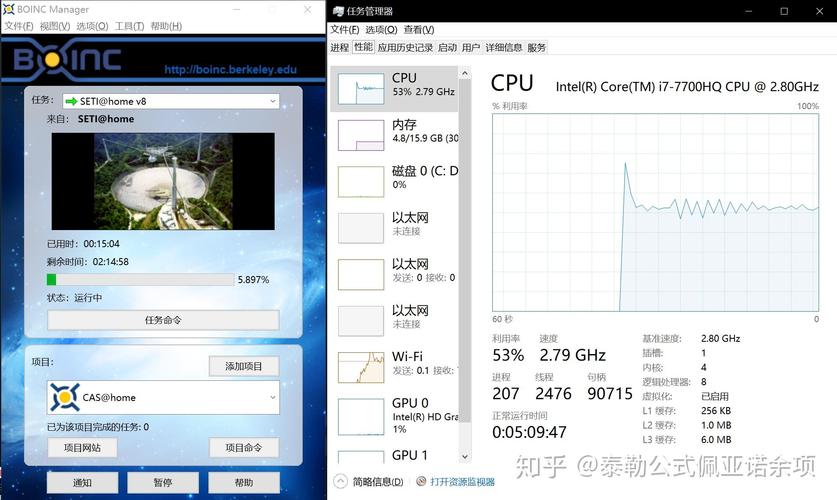
Task: Open BOINC 选项(O) menu
Action: 92,26
